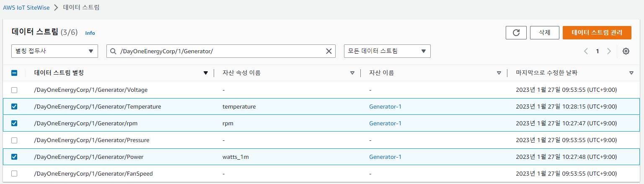Click the Pressure row modified date

(566, 140)
